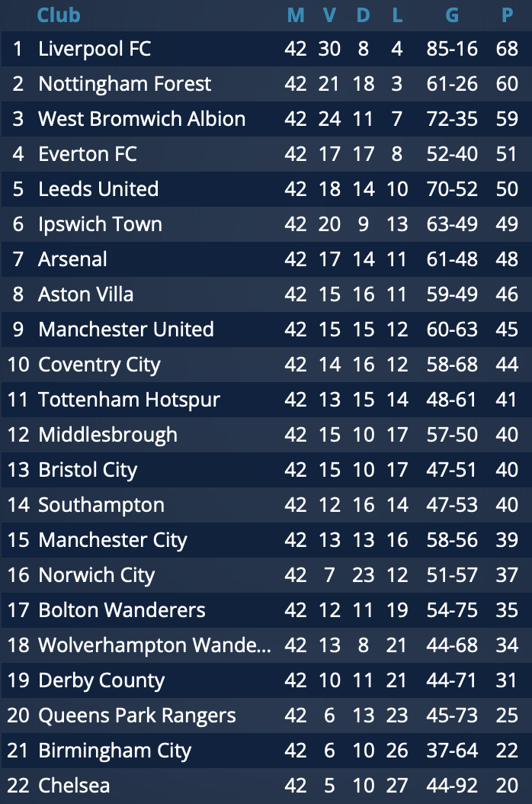Click Chelsea in last place

74,786
